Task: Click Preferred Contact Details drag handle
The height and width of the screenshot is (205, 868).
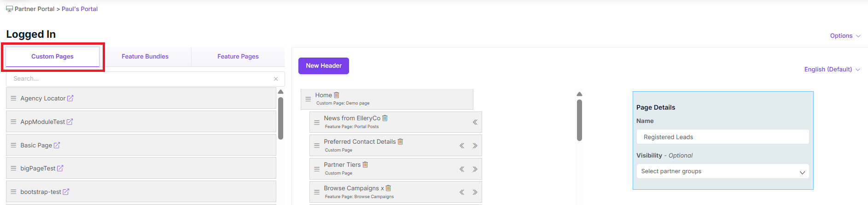Action: [x=317, y=146]
